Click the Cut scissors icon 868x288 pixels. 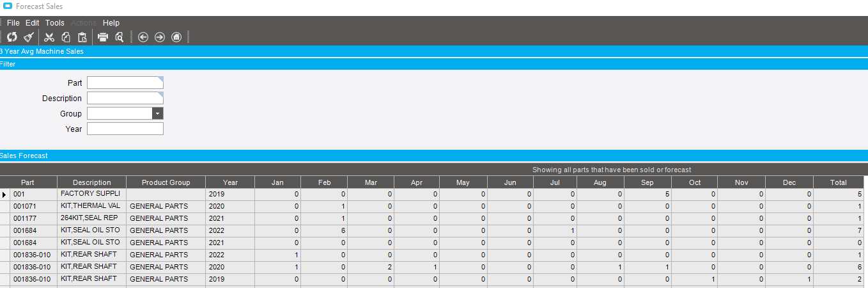coord(49,37)
